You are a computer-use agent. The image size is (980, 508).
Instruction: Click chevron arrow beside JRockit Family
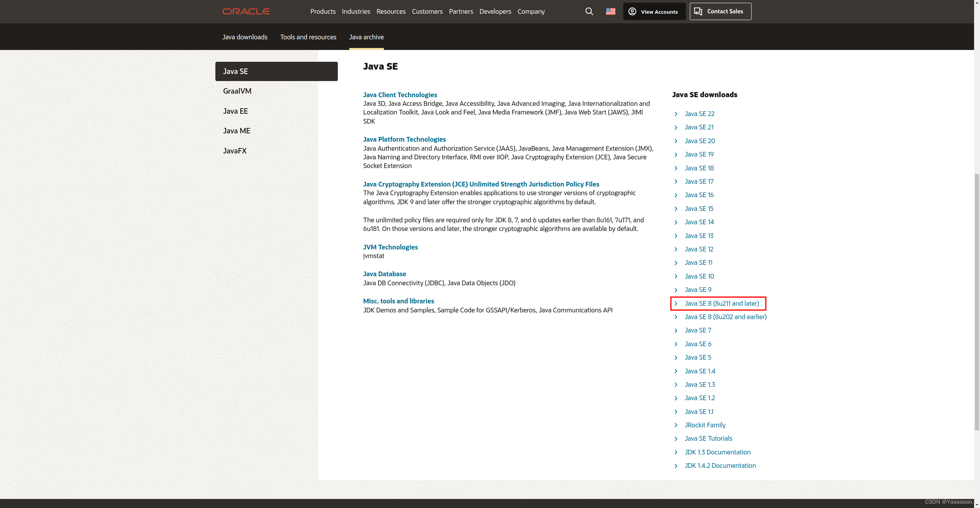point(676,425)
